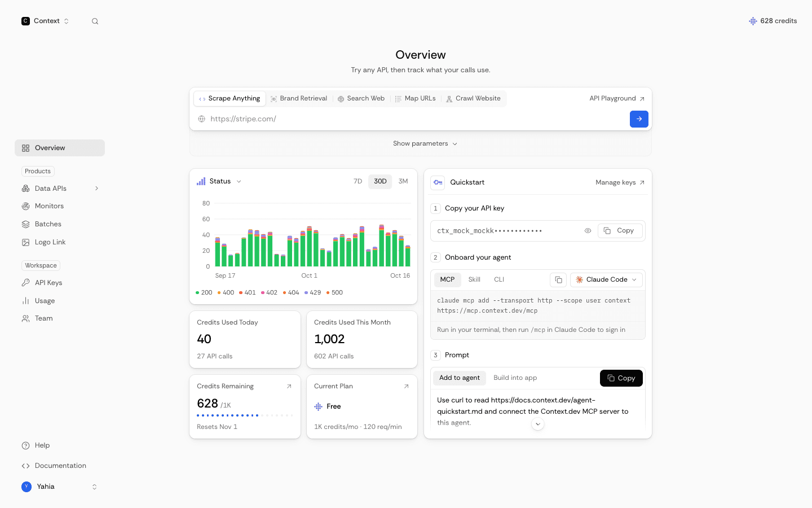Screen dimensions: 812x508
Task: Click the Usage bars icon
Action: [x=25, y=301]
